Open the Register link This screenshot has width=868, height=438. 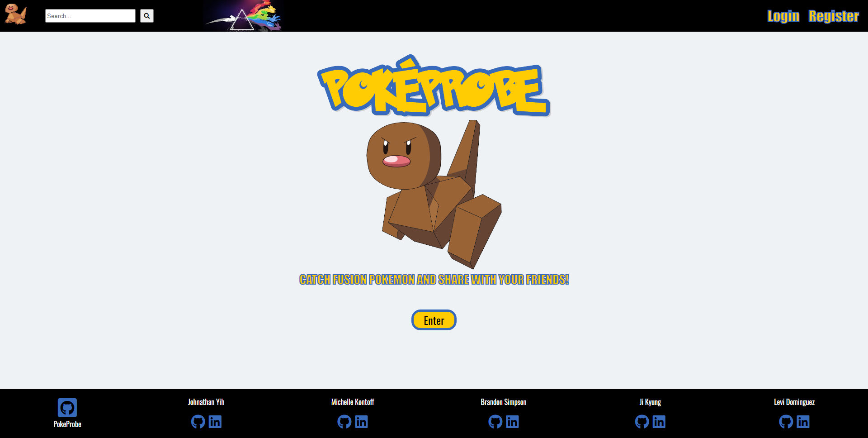click(834, 16)
